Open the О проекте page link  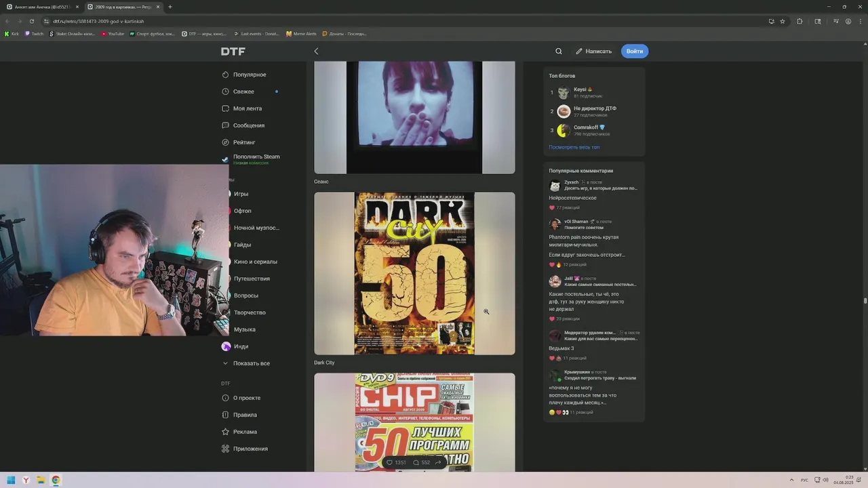[x=247, y=398]
